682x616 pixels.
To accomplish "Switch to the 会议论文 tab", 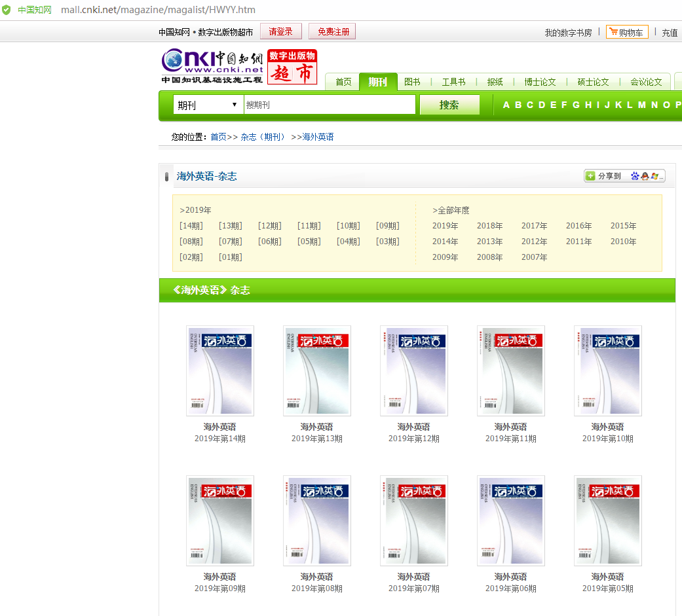I will click(647, 82).
